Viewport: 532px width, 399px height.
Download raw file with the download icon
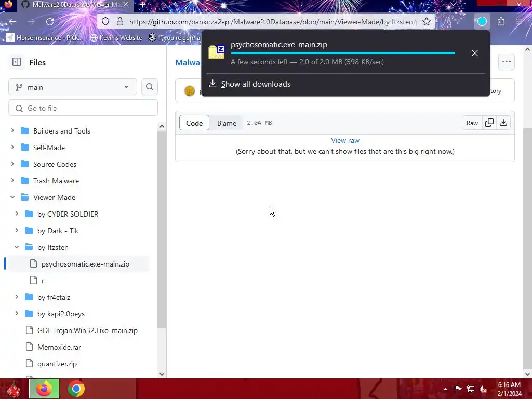503,123
